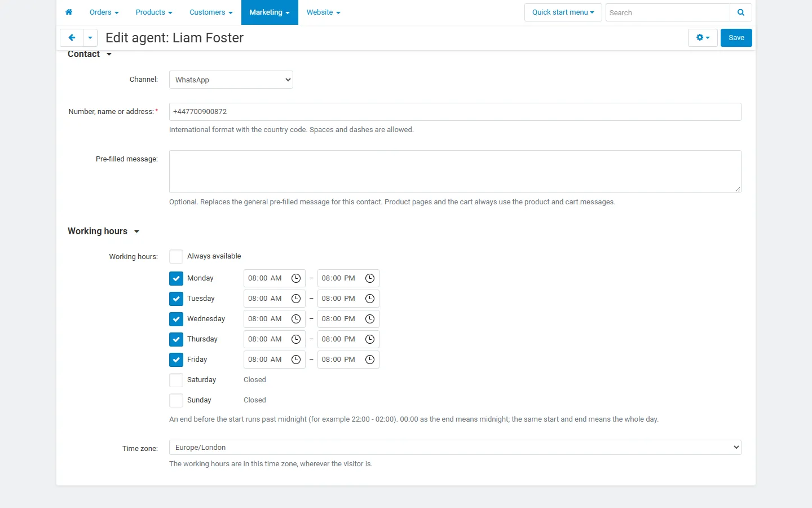This screenshot has height=508, width=812.
Task: Uncheck the Friday working day
Action: (176, 360)
